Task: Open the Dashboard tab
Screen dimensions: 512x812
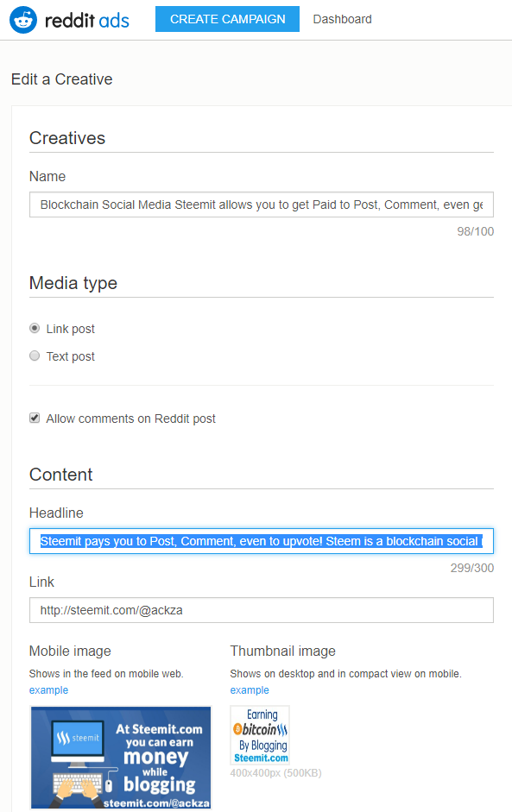Action: pyautogui.click(x=342, y=19)
